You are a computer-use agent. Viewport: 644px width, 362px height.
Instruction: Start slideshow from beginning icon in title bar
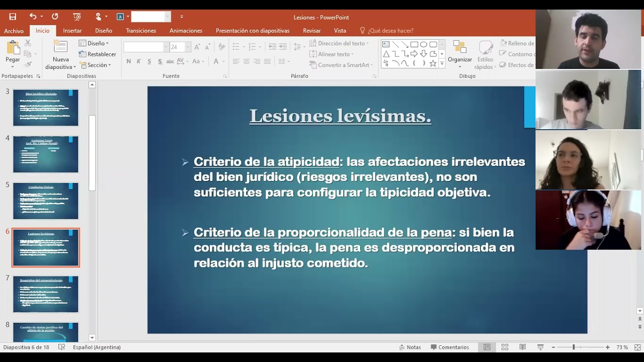(77, 17)
